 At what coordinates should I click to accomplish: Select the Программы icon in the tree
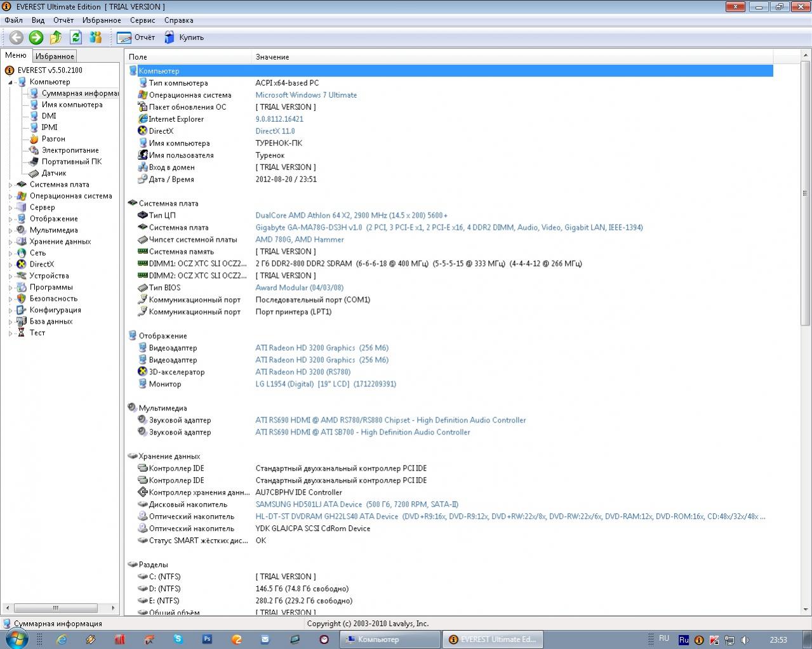coord(22,287)
